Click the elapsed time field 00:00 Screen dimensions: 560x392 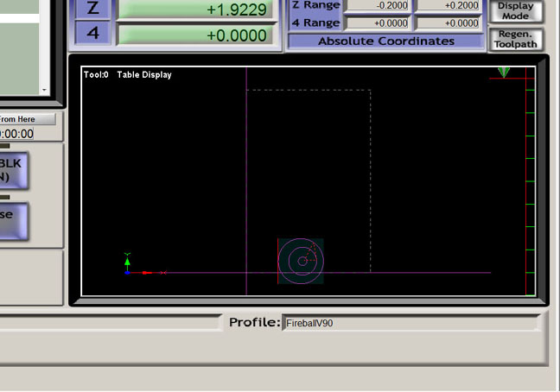click(16, 134)
